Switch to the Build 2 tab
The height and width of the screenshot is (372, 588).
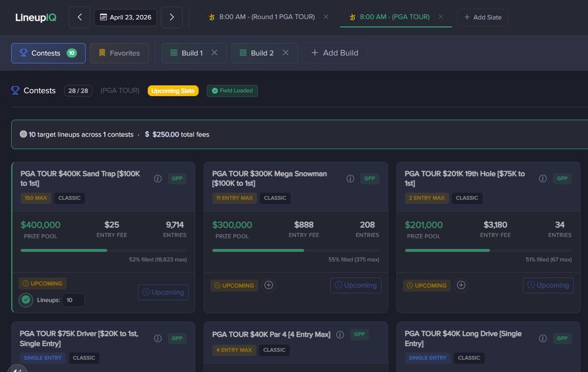click(x=257, y=53)
